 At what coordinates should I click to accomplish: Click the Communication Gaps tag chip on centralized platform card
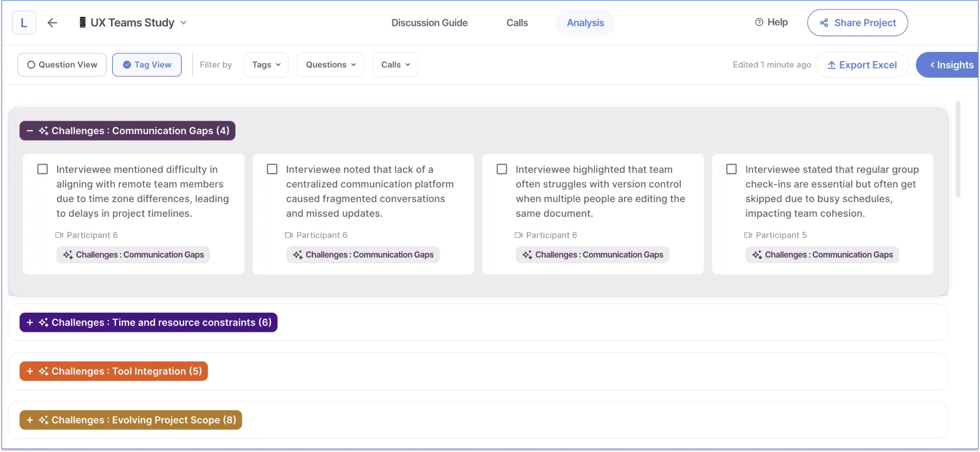(x=363, y=255)
